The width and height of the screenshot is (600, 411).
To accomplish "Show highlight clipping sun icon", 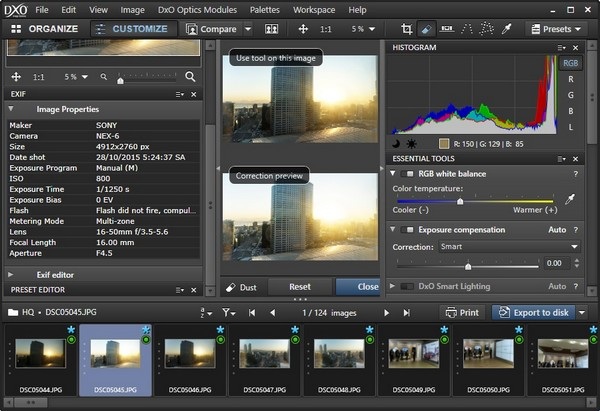I will tap(411, 144).
